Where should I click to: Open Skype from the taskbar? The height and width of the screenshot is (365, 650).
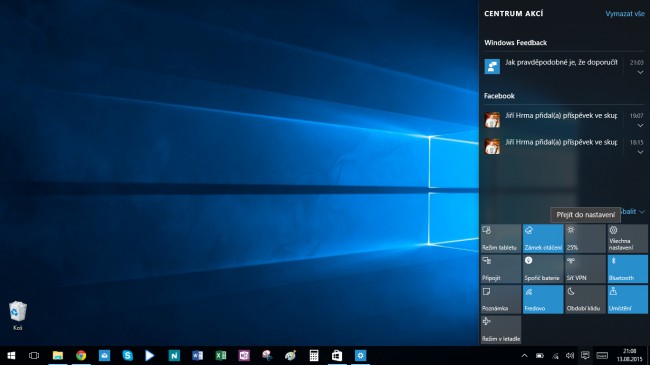127,355
